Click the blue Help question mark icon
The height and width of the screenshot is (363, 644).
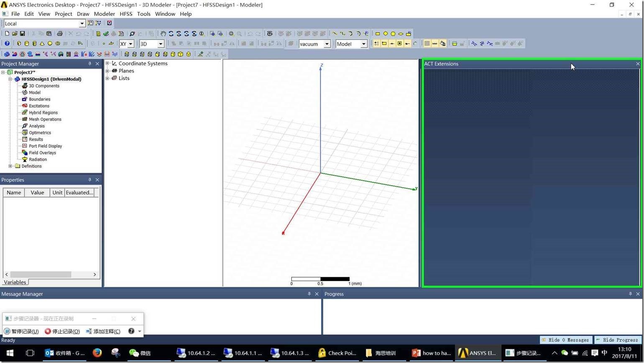(x=7, y=43)
